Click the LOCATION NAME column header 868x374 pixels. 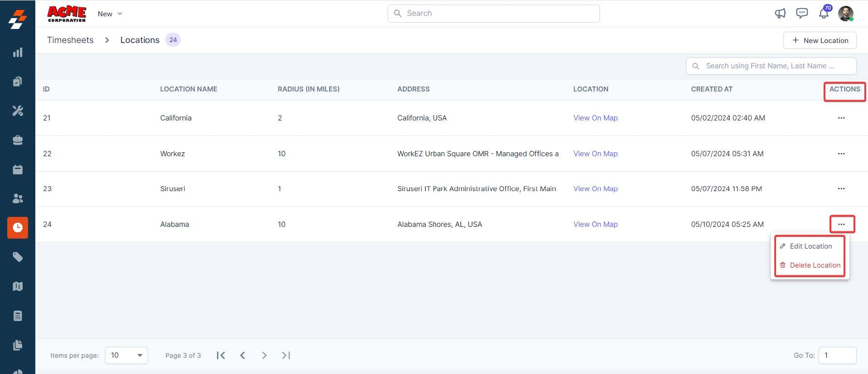pyautogui.click(x=188, y=89)
